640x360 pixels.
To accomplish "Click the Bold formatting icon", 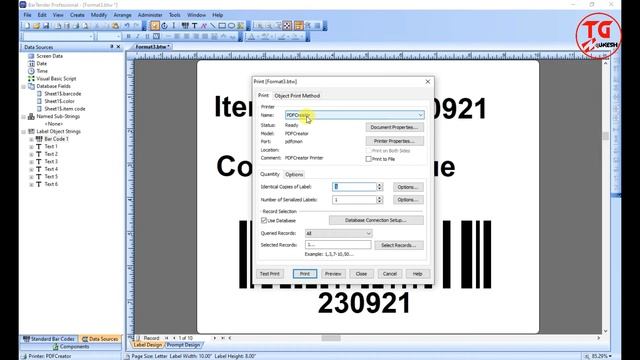I will (x=129, y=37).
